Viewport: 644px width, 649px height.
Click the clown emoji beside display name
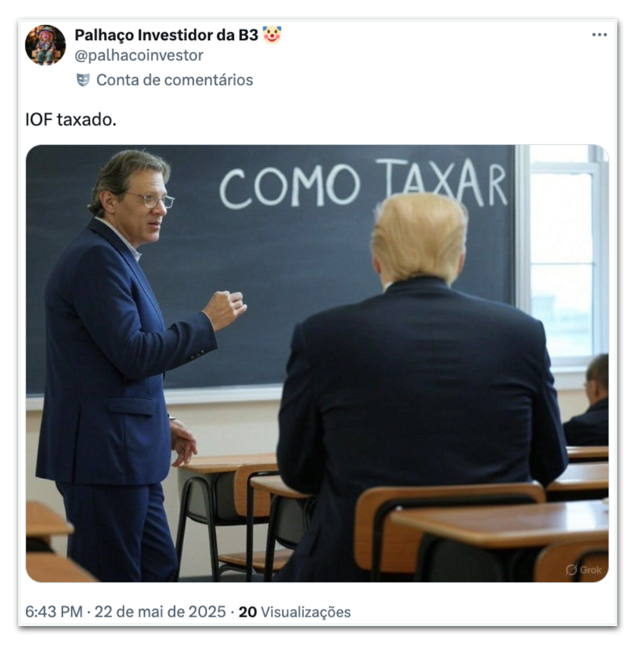pos(272,35)
